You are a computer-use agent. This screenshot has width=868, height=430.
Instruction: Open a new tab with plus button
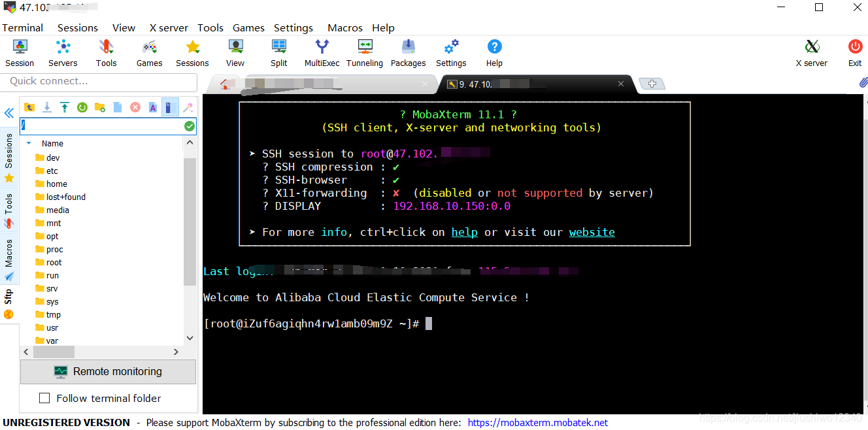pyautogui.click(x=652, y=84)
